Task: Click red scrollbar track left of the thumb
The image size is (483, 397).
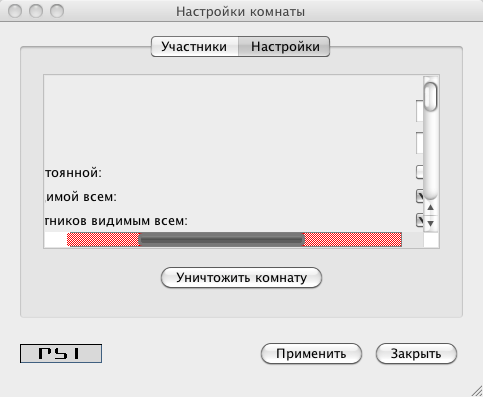Action: [x=103, y=239]
